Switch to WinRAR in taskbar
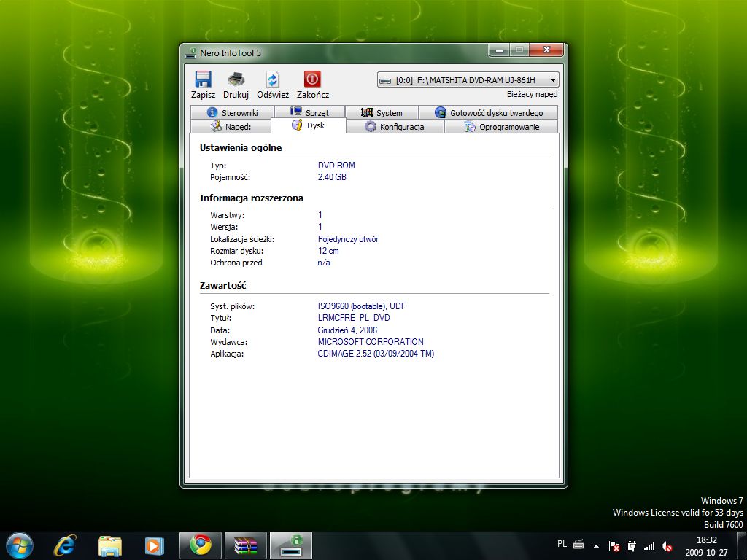Screen dimensions: 747x560 coord(245,545)
